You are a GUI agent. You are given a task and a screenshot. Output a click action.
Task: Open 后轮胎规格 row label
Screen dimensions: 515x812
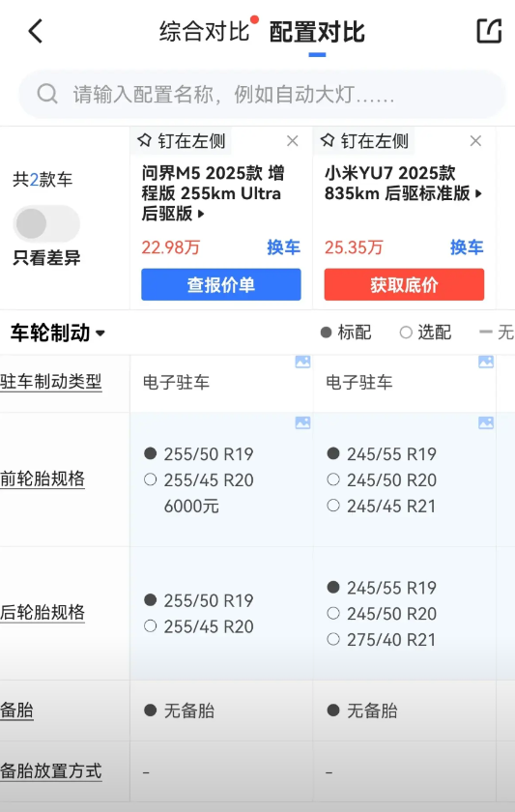[43, 612]
